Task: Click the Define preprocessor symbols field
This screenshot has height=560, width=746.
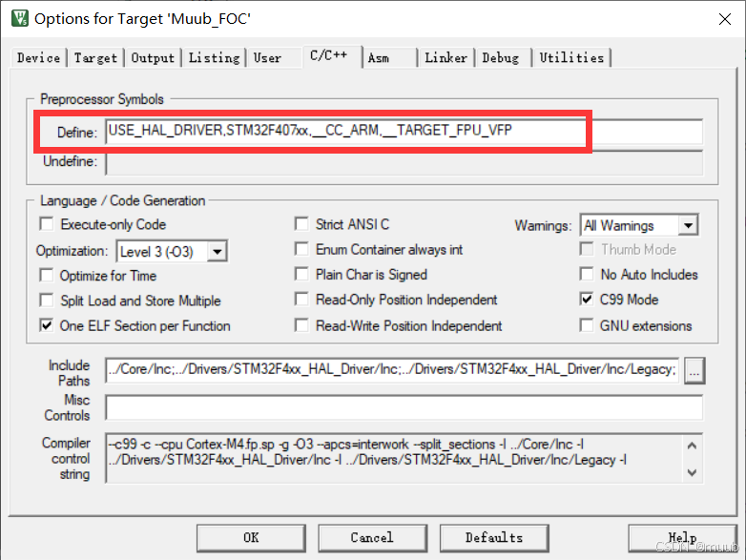Action: coord(404,132)
